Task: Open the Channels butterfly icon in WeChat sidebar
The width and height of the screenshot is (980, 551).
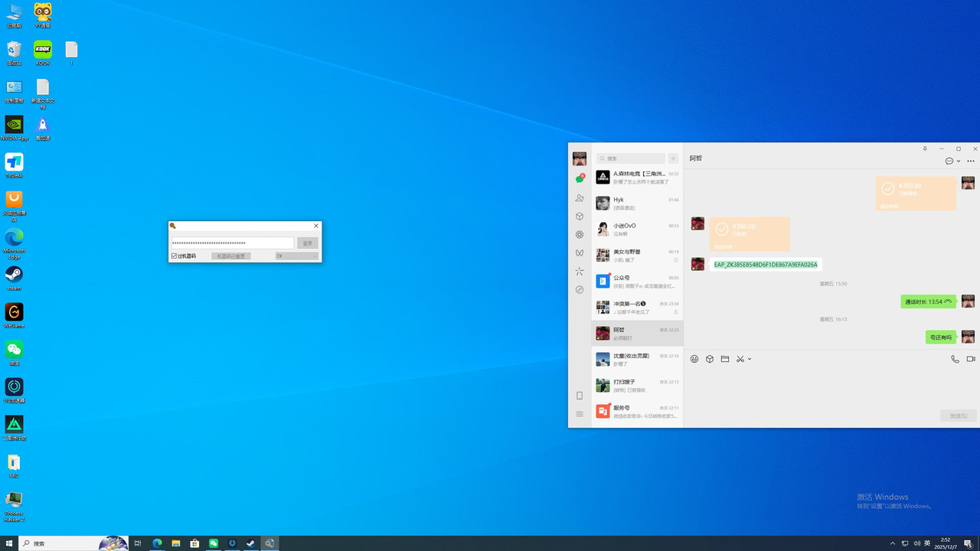Action: pos(580,253)
